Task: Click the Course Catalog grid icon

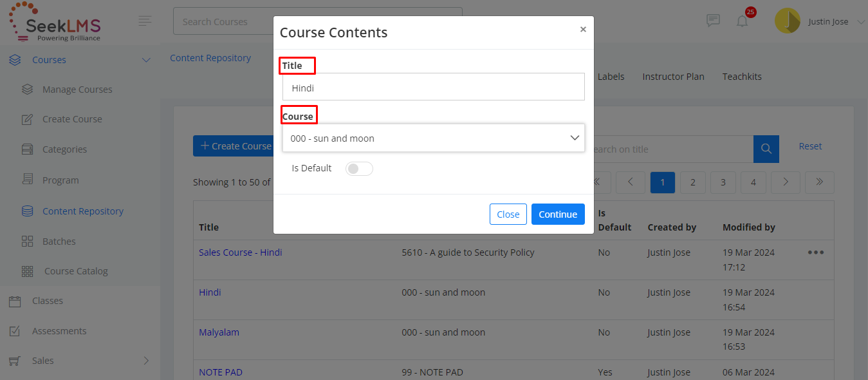Action: [27, 271]
